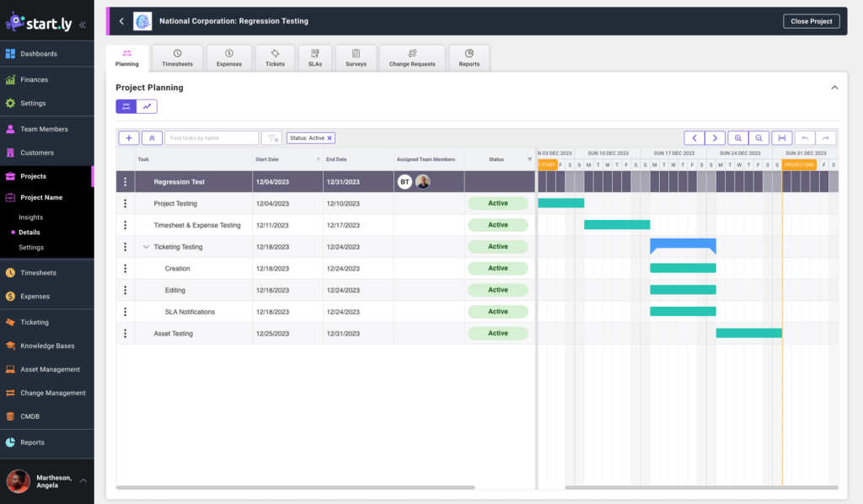The width and height of the screenshot is (863, 504).
Task: Collapse the Ticketing Testing task group
Action: click(x=146, y=246)
